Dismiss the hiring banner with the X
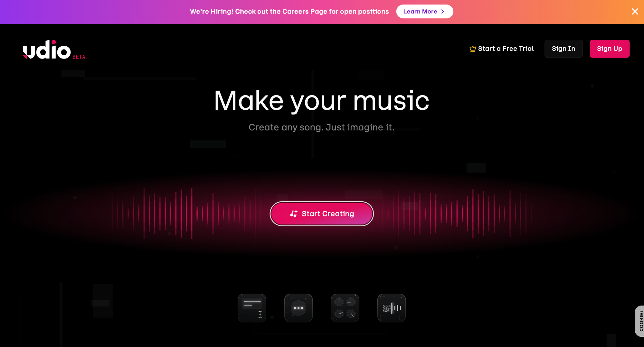644x347 pixels. pos(635,12)
